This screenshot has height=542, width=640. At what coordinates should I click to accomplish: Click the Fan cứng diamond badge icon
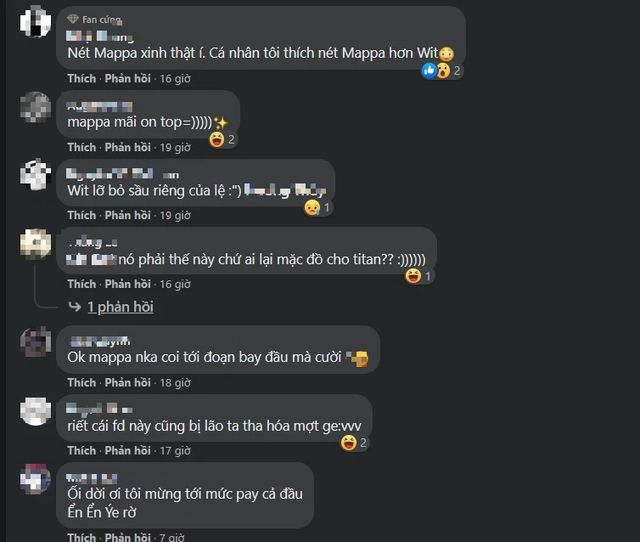click(x=73, y=19)
